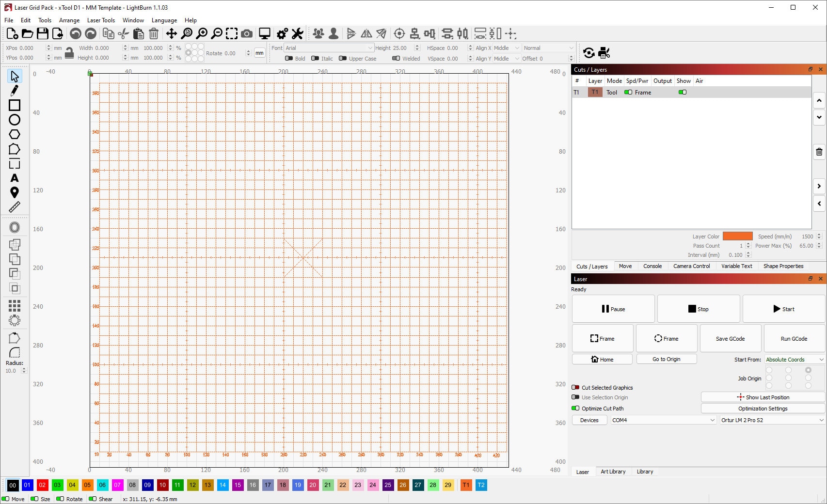Click the Start button in the Laser panel

point(784,309)
